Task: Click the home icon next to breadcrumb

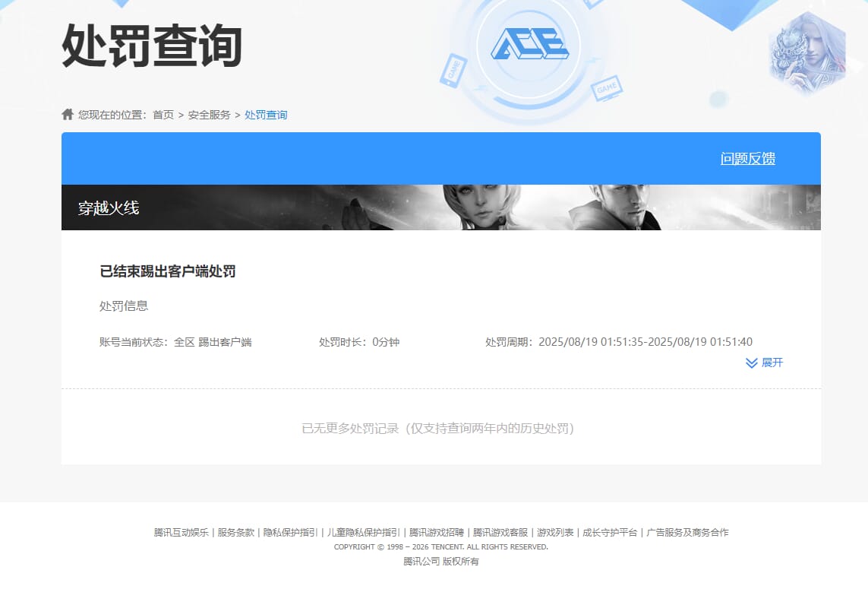Action: click(67, 114)
